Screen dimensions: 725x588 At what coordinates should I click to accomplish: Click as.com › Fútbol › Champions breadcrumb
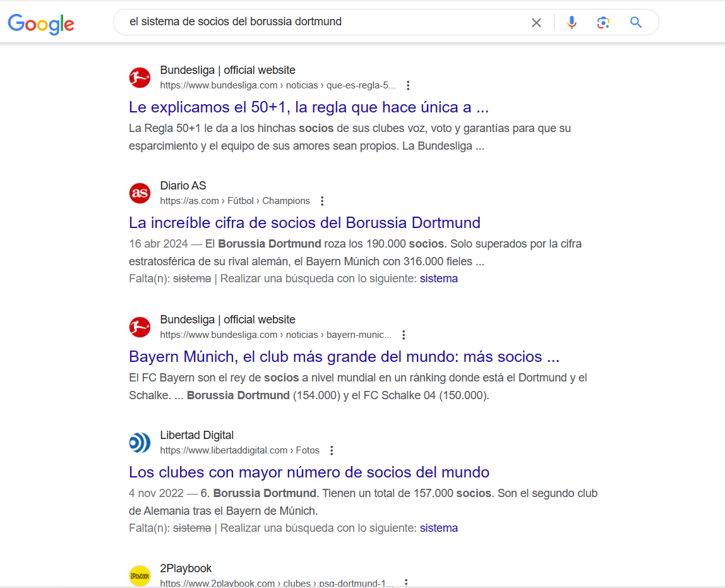point(235,201)
